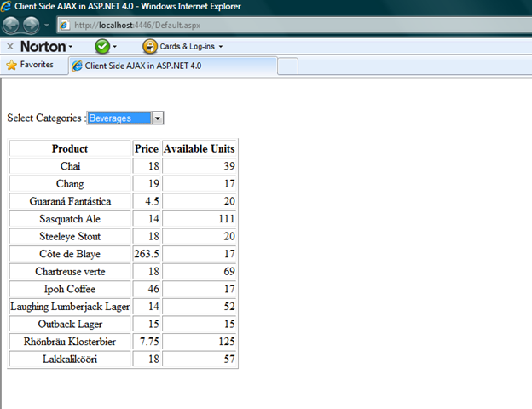Select the Outback Lager product cell
Viewport: 532px width, 409px height.
[70, 324]
